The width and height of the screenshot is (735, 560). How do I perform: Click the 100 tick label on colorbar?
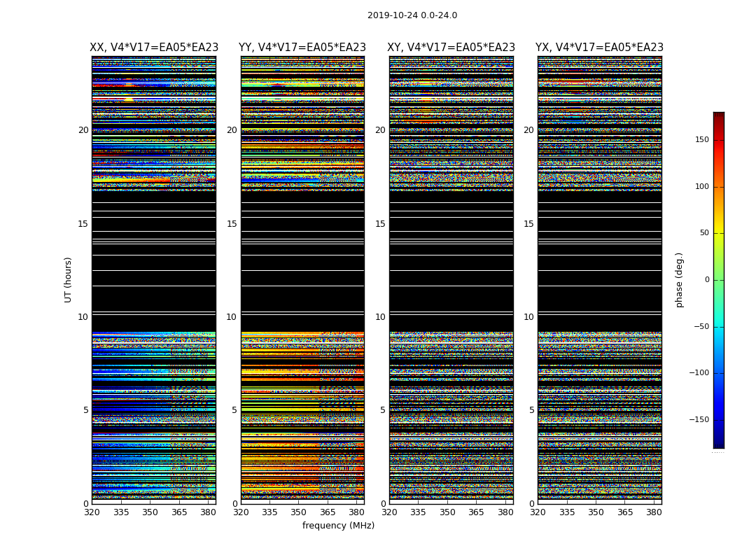pos(702,186)
